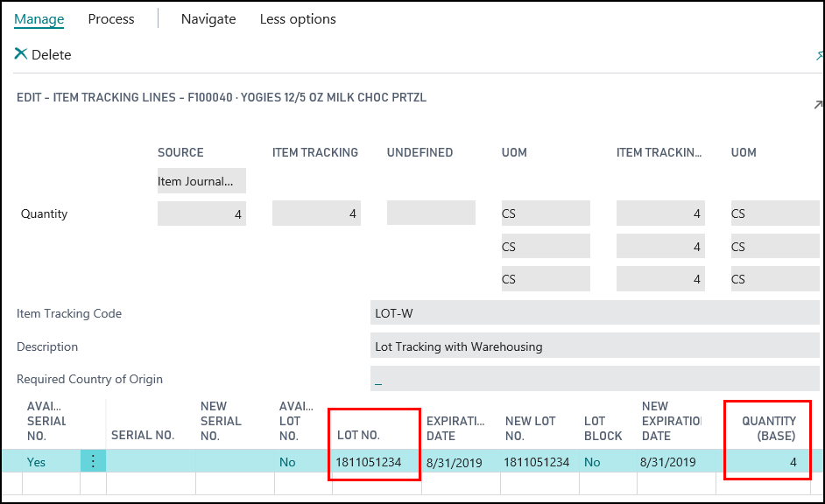
Task: Open row options via the vertical ellipsis
Action: (93, 461)
